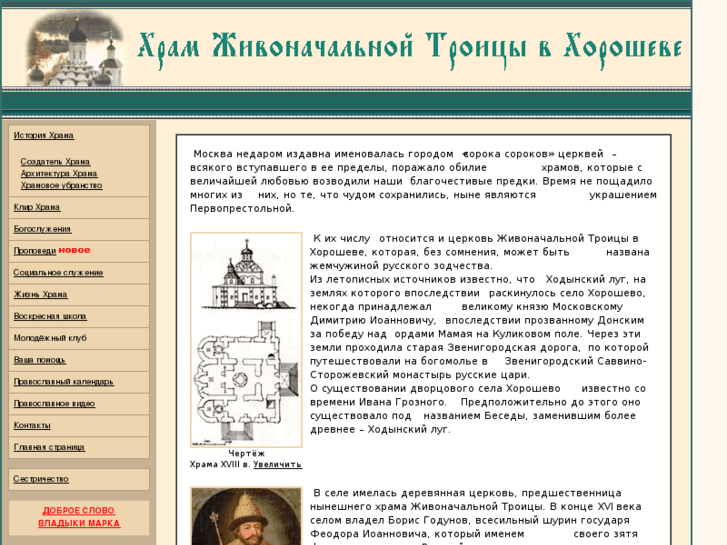Click the Boris Godunov portrait image

246,516
